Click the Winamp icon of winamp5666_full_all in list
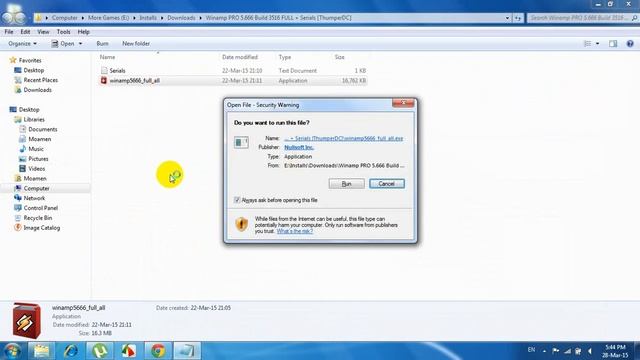 104,81
